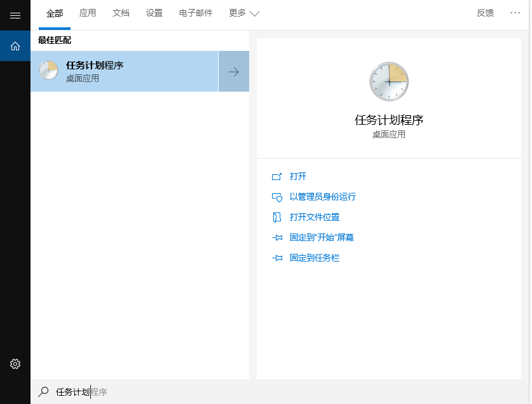
Task: Click the large clock icon in the preview pane
Action: point(389,81)
